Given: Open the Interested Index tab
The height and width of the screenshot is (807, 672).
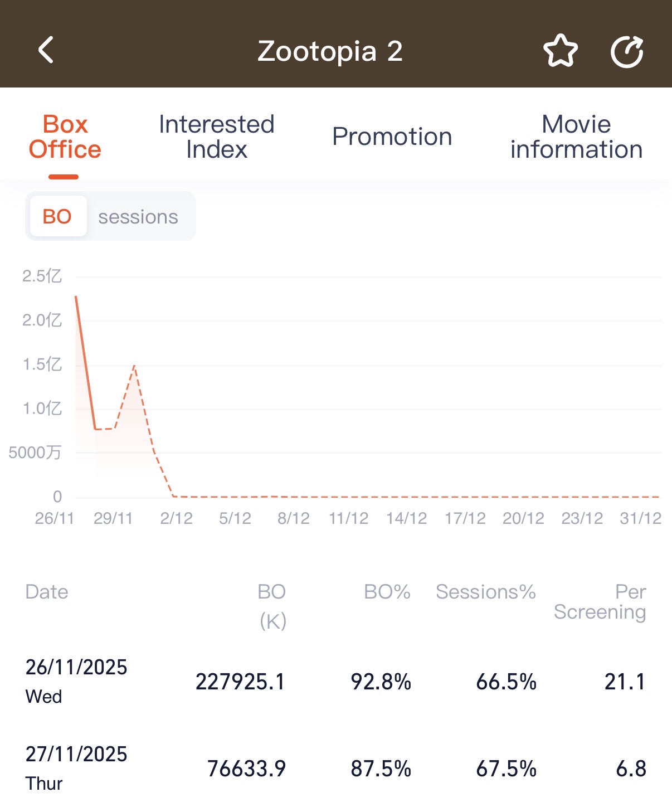Looking at the screenshot, I should point(216,137).
